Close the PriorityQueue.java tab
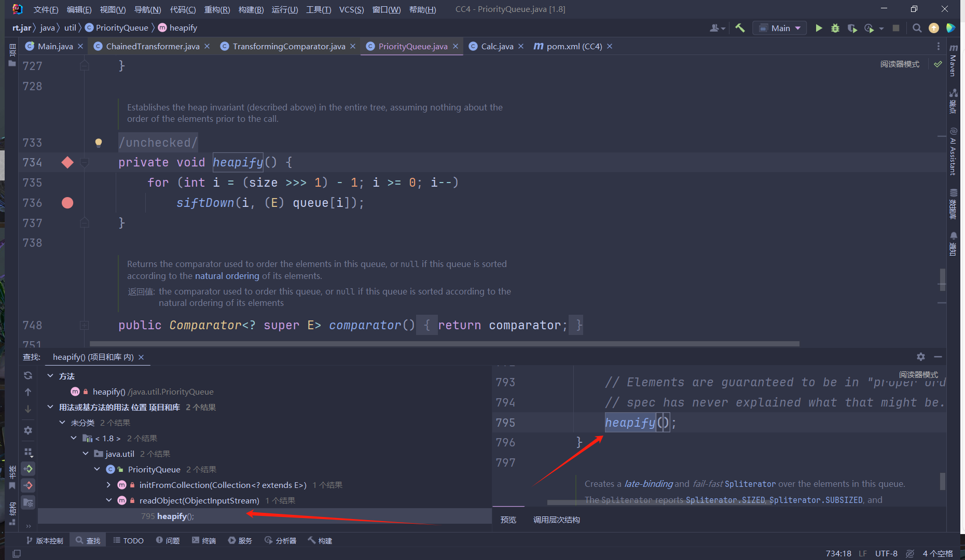Viewport: 965px width, 560px height. pyautogui.click(x=455, y=46)
